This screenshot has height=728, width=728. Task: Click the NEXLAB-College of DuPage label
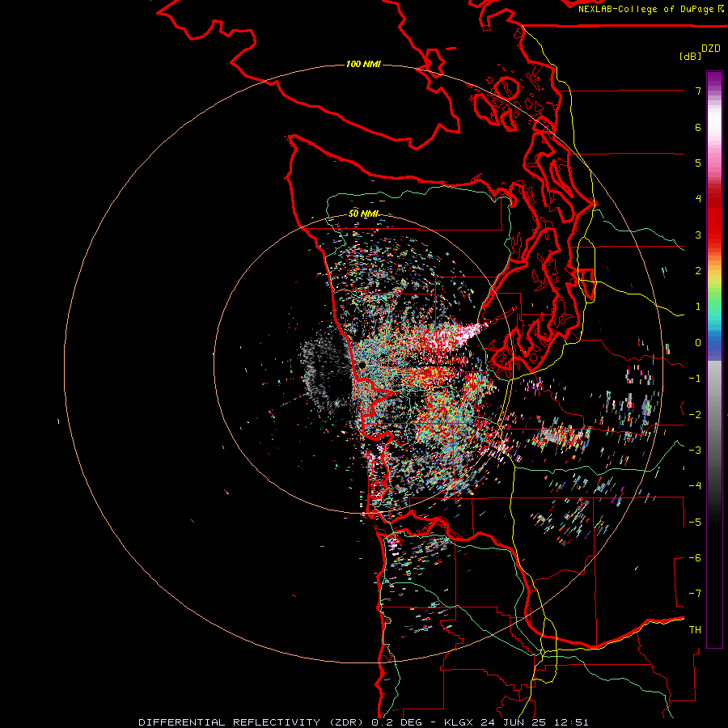(x=647, y=9)
